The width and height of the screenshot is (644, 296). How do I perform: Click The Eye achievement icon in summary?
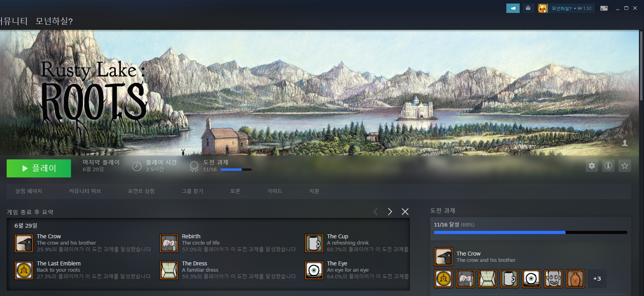pyautogui.click(x=314, y=270)
